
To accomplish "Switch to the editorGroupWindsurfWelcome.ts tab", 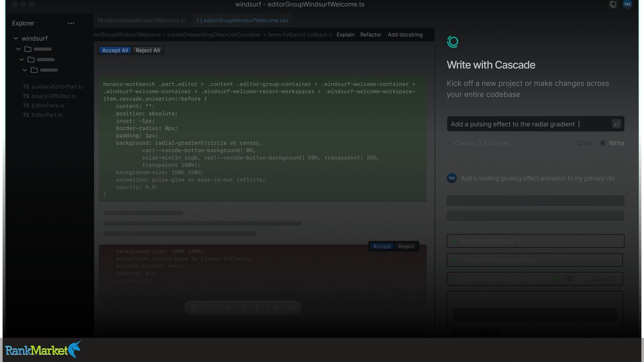I will (141, 20).
